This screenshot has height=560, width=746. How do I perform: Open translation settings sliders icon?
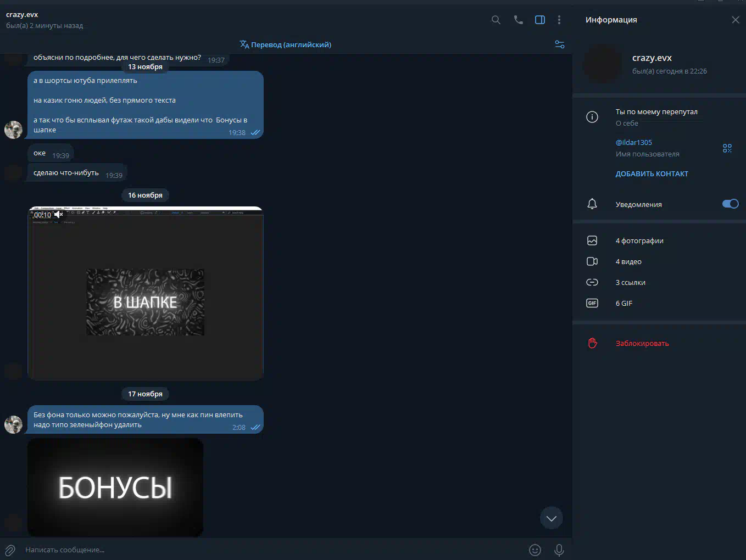560,44
